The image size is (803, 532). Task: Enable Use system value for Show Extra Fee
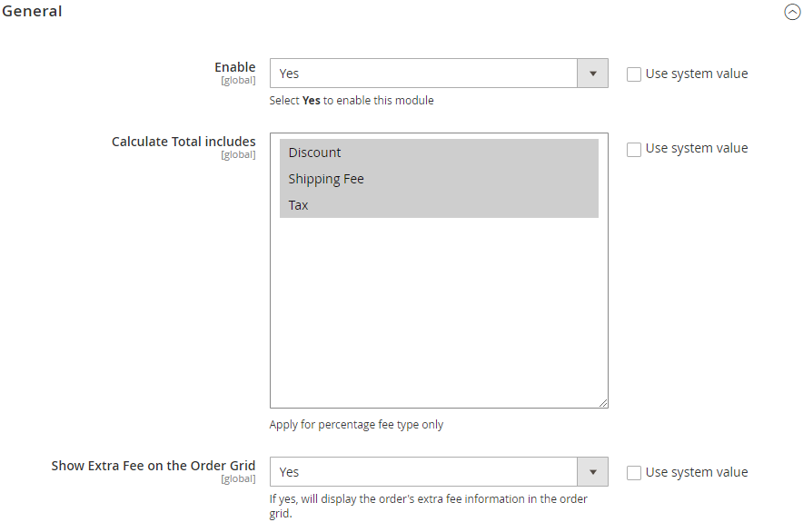click(634, 473)
